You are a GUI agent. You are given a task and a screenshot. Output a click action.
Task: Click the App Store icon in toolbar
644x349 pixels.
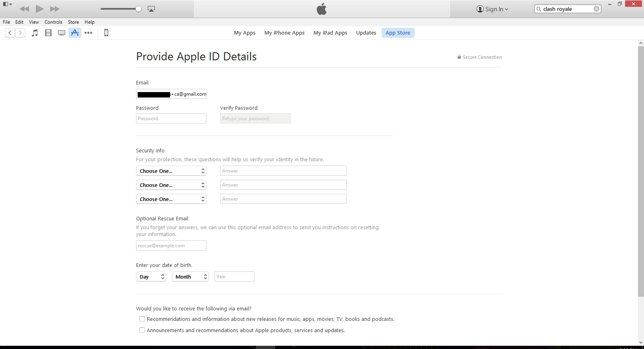tap(75, 32)
